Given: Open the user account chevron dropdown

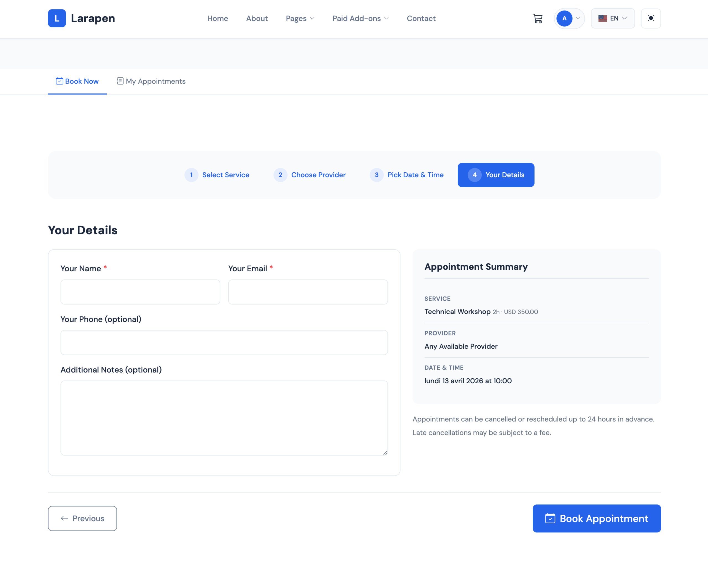Looking at the screenshot, I should 578,19.
